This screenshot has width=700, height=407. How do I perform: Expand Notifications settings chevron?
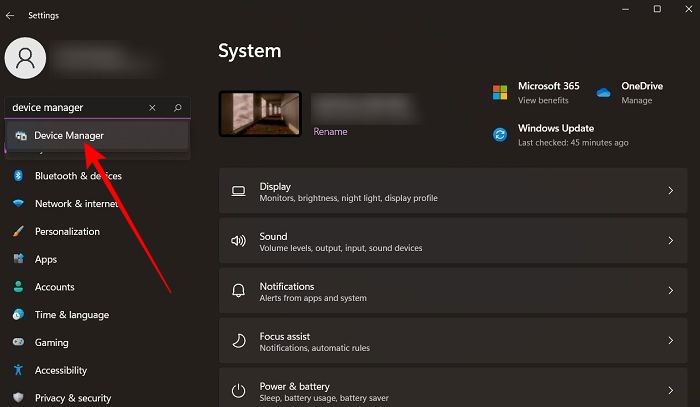tap(671, 291)
